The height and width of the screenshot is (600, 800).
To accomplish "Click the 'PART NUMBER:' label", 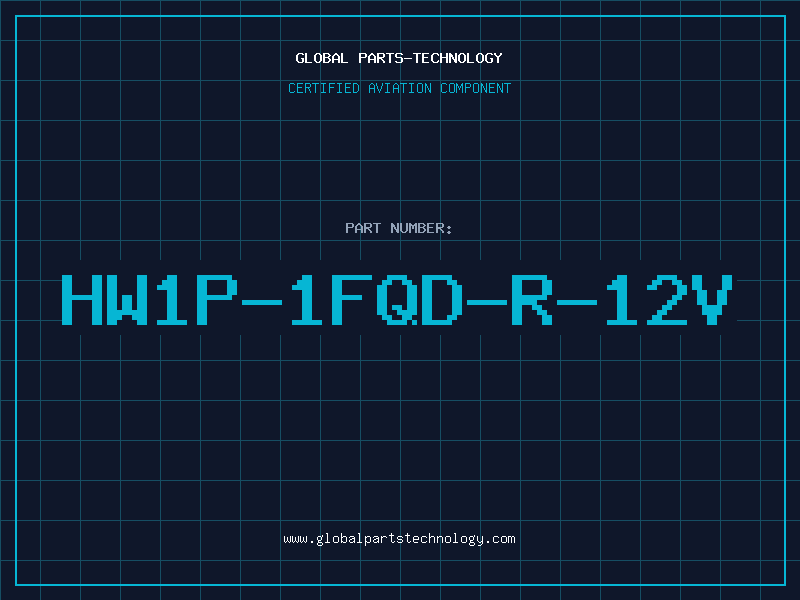I will (x=399, y=228).
